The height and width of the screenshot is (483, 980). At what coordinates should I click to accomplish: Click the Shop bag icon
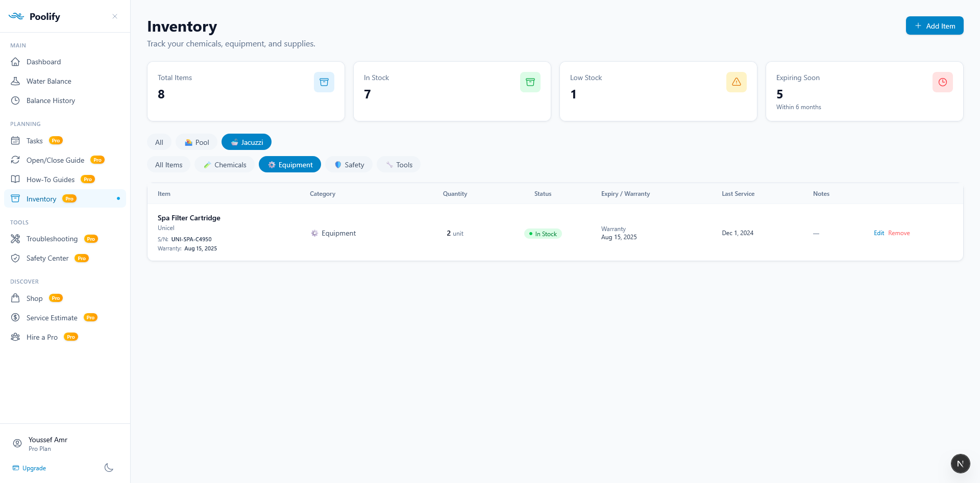(x=15, y=298)
